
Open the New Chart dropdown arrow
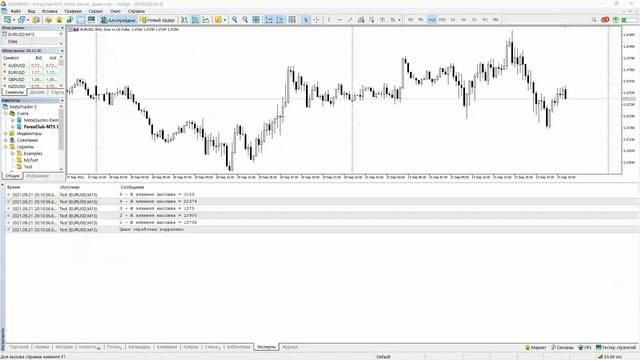(x=13, y=20)
